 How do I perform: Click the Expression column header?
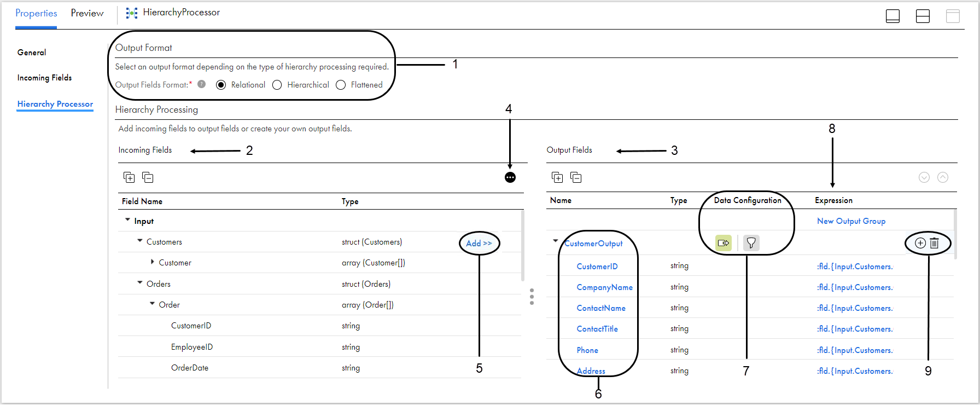[x=833, y=200]
